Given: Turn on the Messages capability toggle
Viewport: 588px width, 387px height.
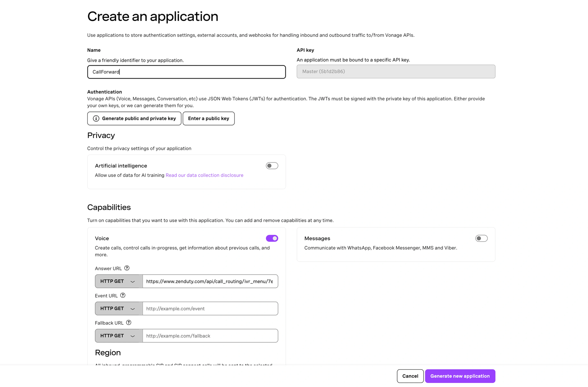Looking at the screenshot, I should (481, 238).
